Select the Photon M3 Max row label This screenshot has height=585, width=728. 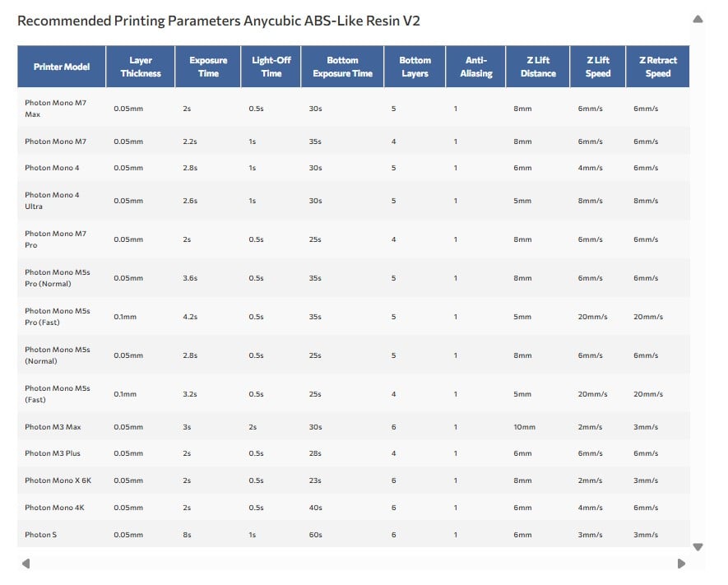click(53, 427)
